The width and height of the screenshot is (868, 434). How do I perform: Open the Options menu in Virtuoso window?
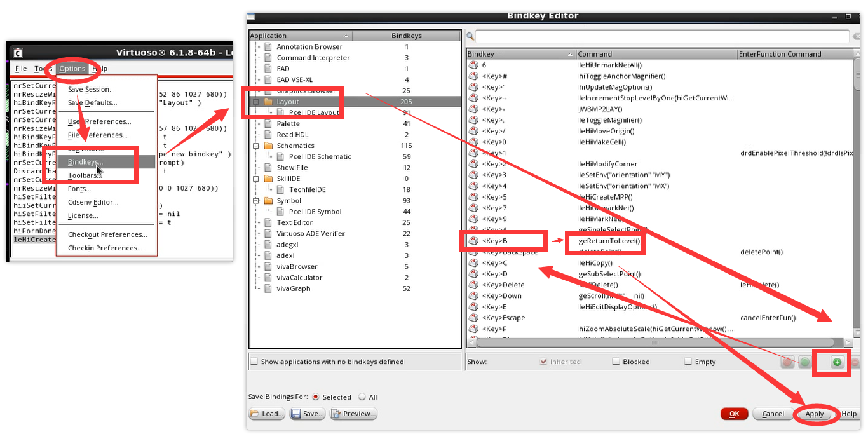[x=72, y=69]
